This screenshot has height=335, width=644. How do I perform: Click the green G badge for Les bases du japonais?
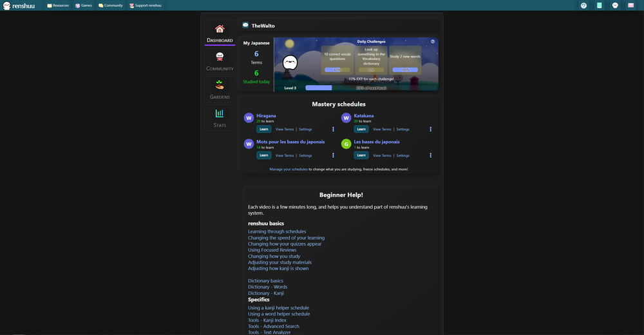tap(346, 144)
